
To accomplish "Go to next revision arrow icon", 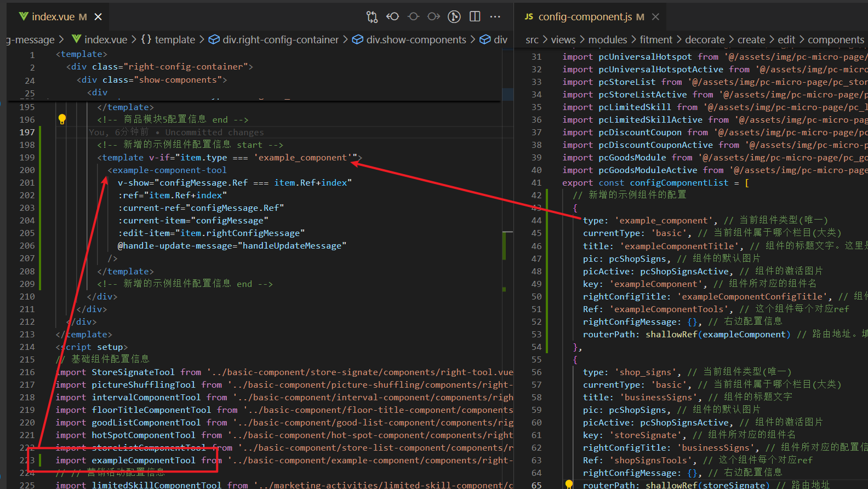I will pyautogui.click(x=433, y=16).
